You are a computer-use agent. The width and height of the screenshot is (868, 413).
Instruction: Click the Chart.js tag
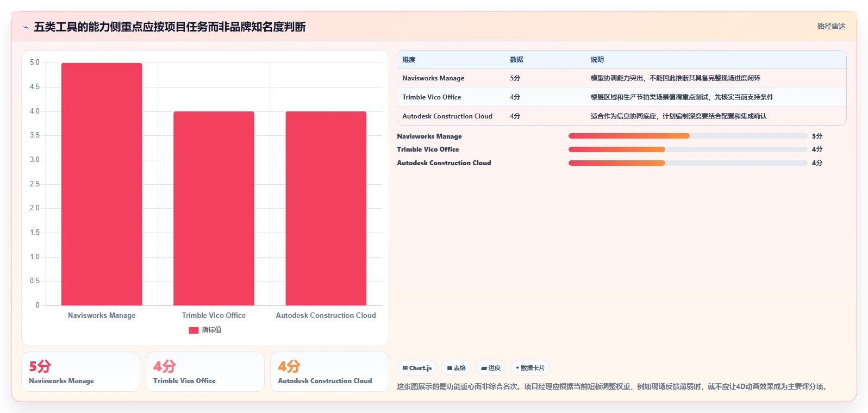[x=417, y=368]
